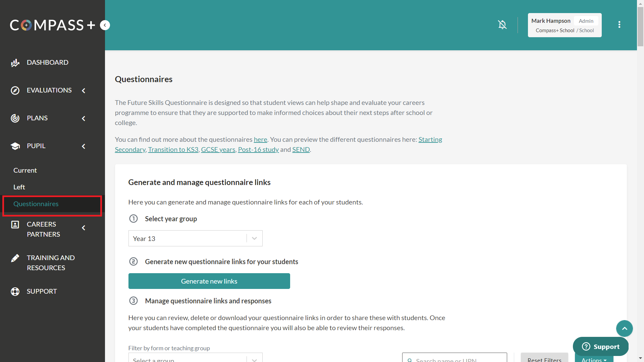Open the Year 13 year group dropdown
Viewport: 644px width, 362px height.
[195, 238]
